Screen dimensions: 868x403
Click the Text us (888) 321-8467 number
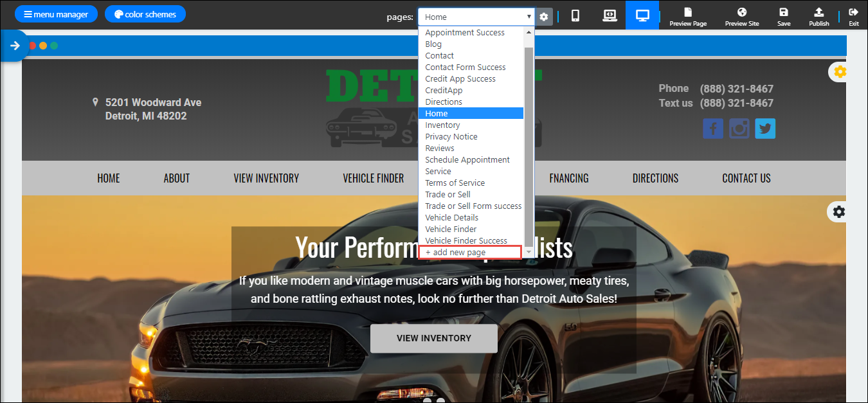coord(736,103)
